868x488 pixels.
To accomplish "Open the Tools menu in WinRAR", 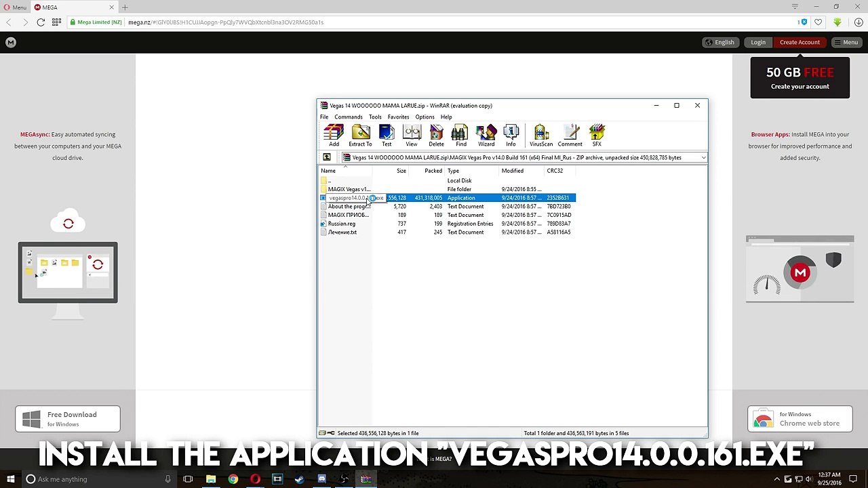I will click(375, 117).
